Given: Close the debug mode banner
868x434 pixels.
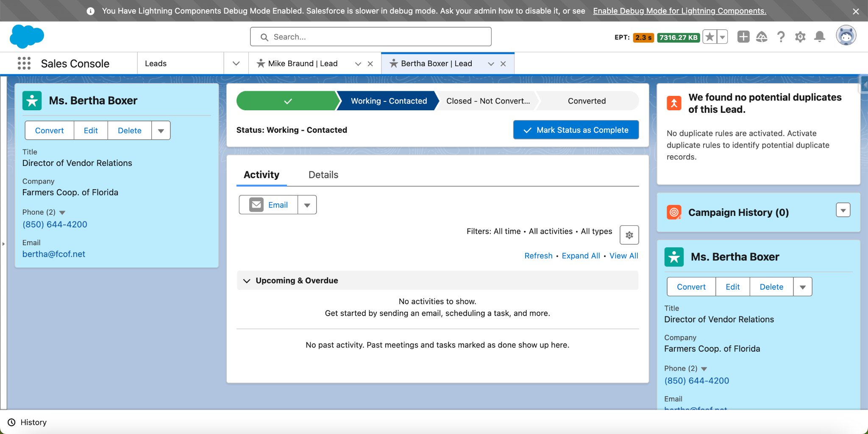Looking at the screenshot, I should [x=856, y=11].
